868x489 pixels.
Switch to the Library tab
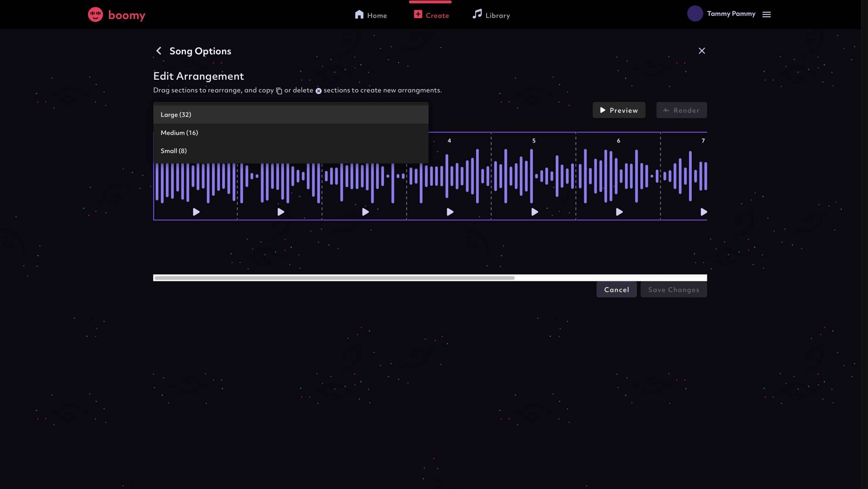point(491,15)
